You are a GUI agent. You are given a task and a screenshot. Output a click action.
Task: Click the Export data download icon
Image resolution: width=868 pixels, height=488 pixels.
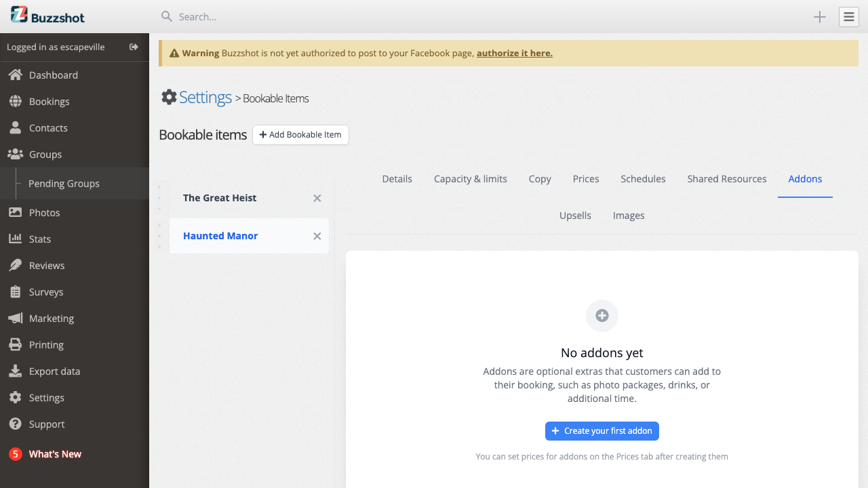click(x=15, y=371)
